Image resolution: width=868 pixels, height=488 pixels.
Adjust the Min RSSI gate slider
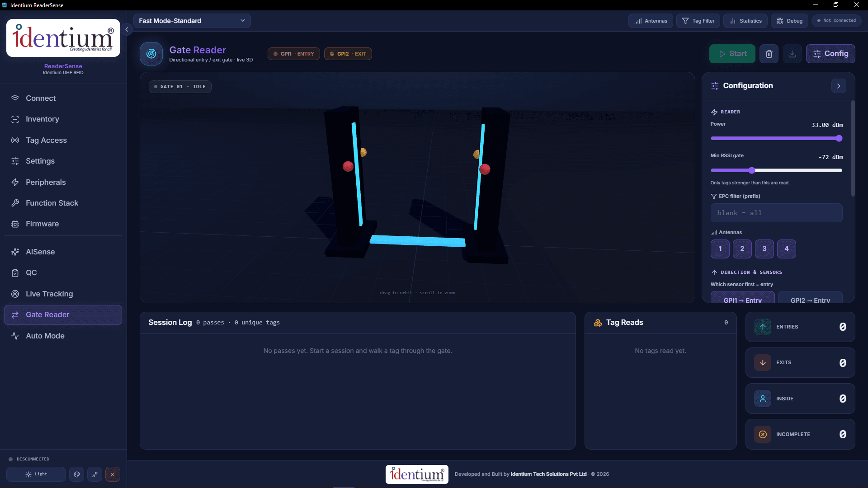click(x=777, y=170)
